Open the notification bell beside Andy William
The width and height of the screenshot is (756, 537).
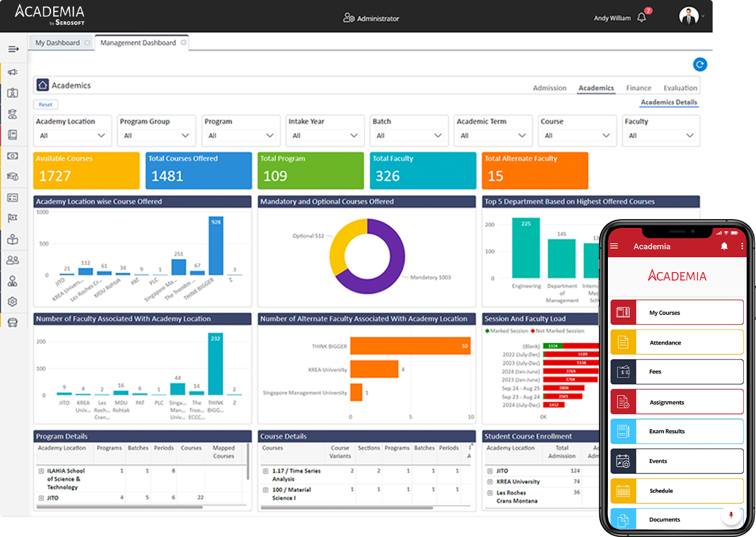(641, 18)
